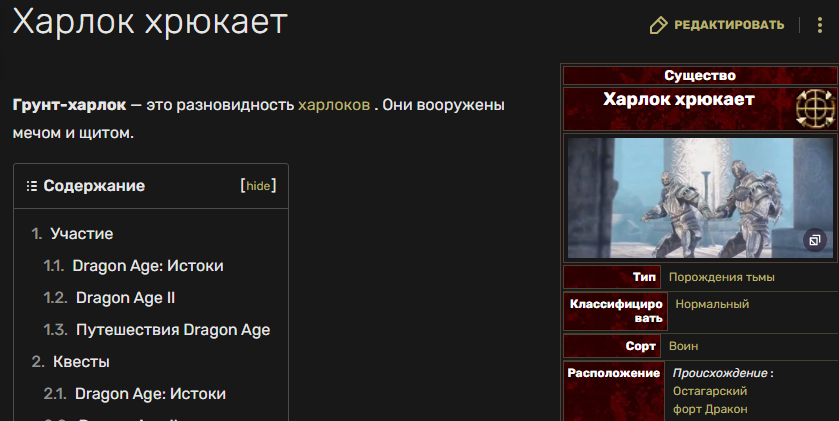The height and width of the screenshot is (421, 839).
Task: Open the Воин class link
Action: click(683, 346)
